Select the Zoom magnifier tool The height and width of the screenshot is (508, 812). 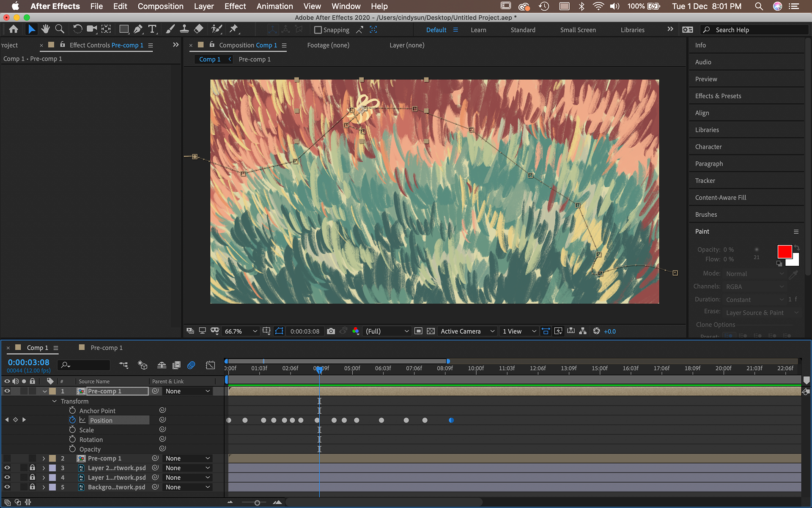(60, 29)
